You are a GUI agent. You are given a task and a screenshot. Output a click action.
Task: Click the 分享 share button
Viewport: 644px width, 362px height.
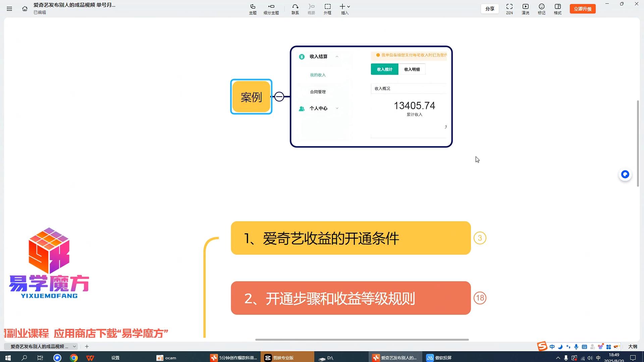[489, 8]
